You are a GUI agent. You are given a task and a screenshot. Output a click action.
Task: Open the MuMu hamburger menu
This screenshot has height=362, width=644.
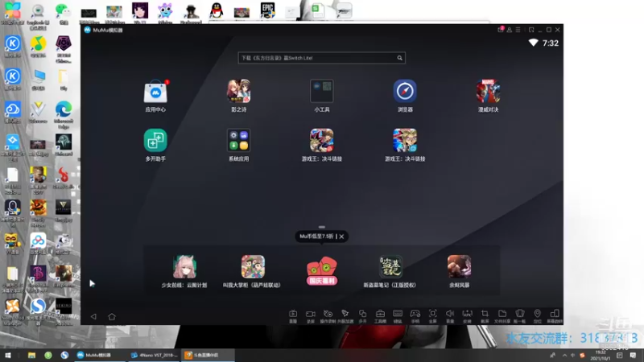click(x=518, y=30)
